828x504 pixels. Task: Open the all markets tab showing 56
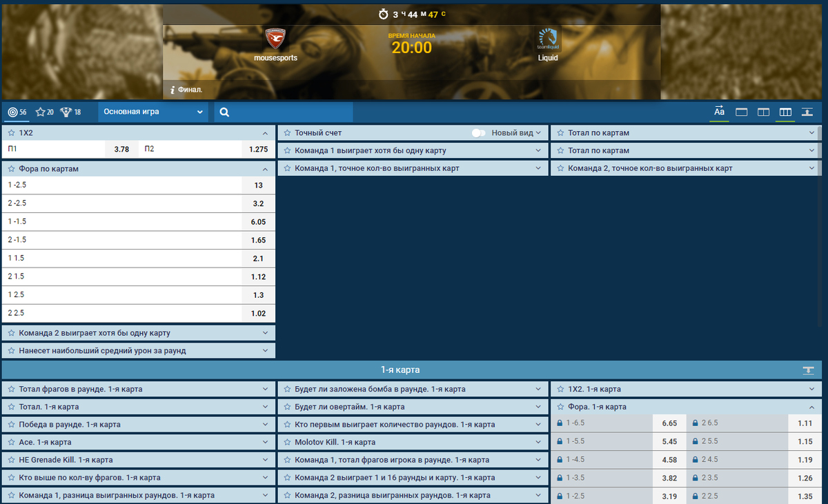[17, 112]
